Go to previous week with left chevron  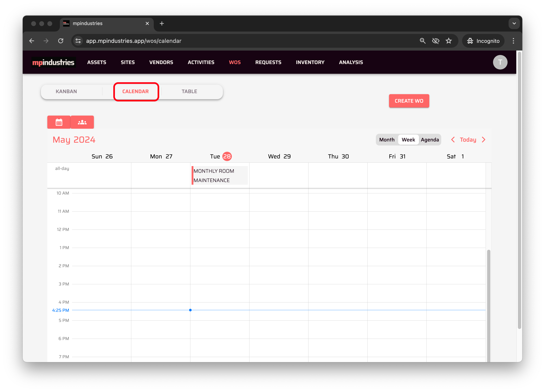(x=453, y=140)
